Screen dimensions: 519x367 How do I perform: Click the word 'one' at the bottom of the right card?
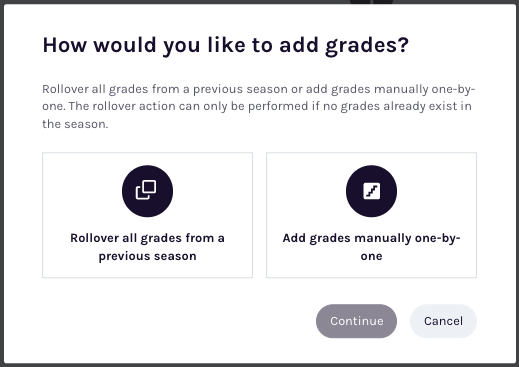371,256
